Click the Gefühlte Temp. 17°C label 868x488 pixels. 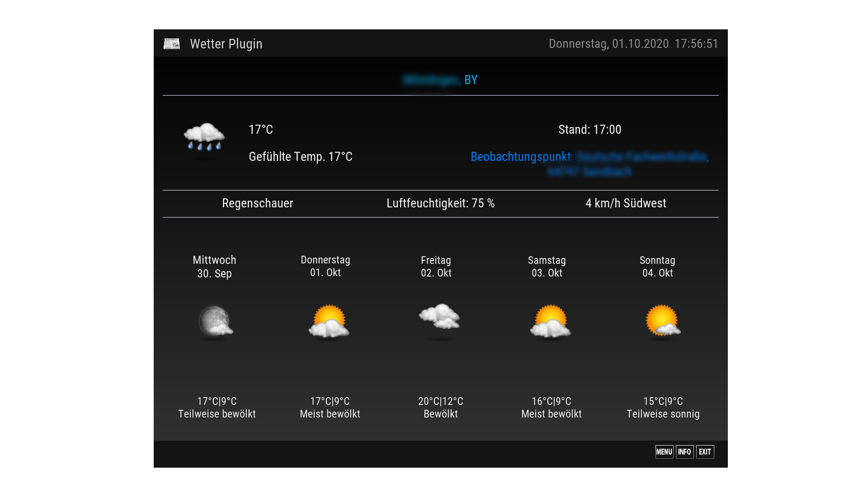coord(300,157)
